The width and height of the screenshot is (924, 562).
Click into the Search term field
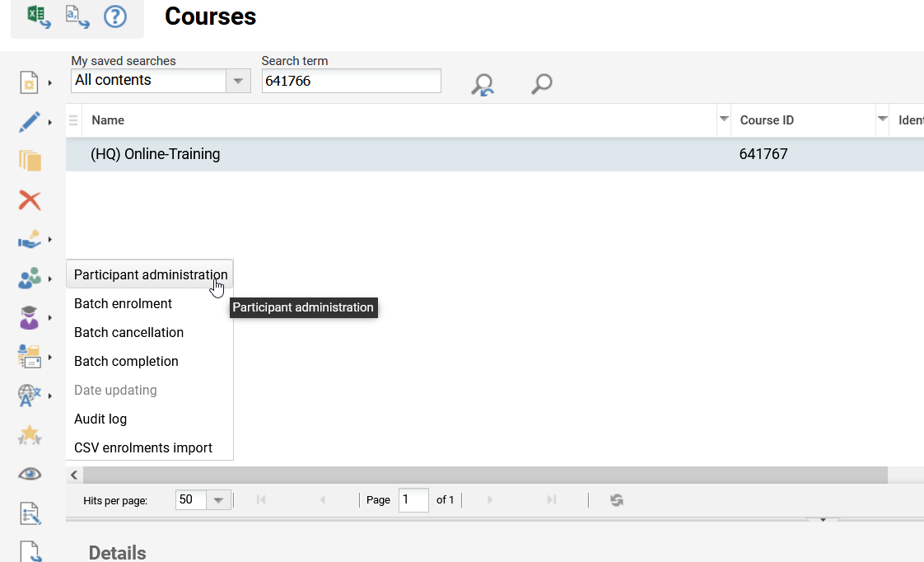coord(351,81)
